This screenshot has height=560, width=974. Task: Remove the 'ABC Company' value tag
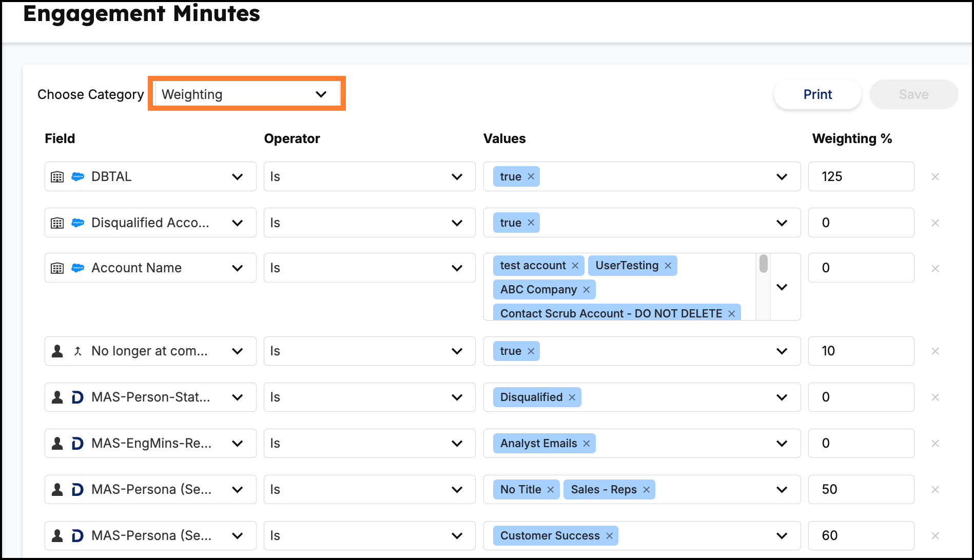pos(587,289)
